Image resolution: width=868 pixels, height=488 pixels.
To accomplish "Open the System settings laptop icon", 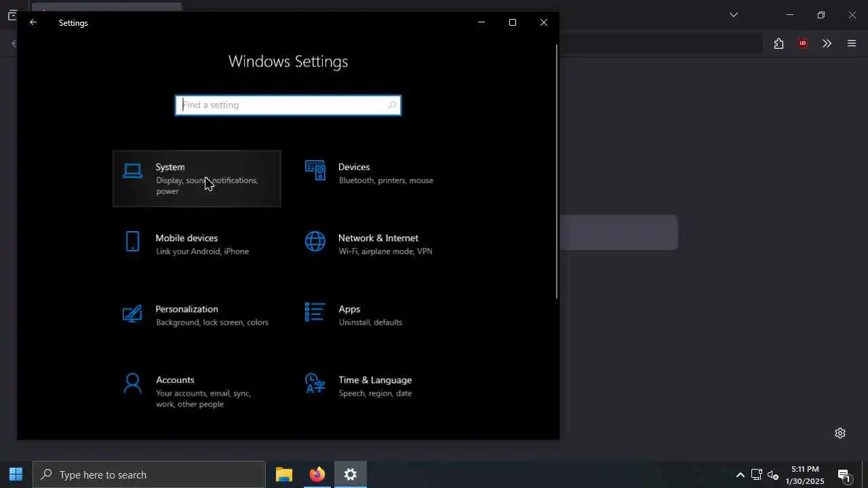I will [132, 171].
